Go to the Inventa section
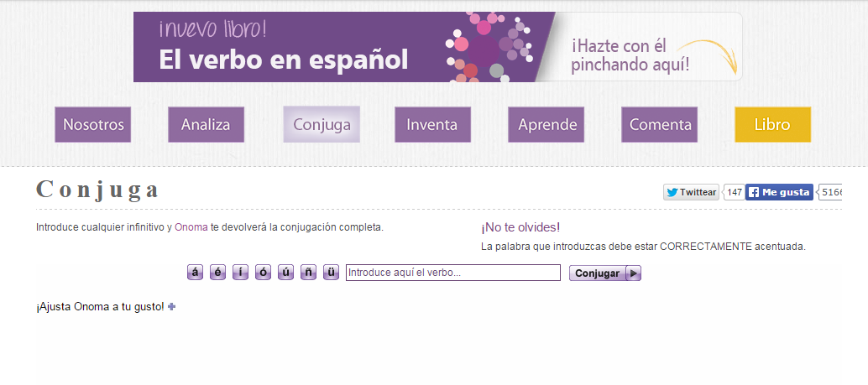The image size is (868, 385). pos(432,124)
